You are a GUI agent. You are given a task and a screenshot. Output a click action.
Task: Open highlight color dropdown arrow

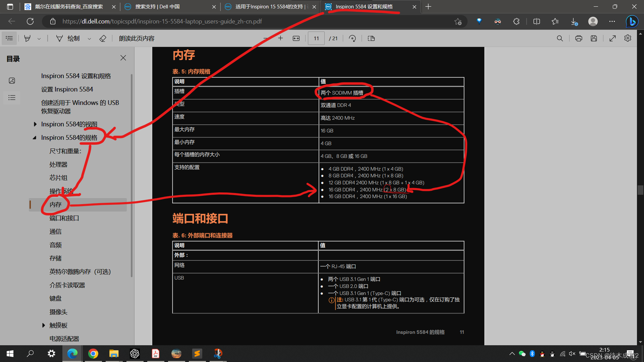coord(39,39)
